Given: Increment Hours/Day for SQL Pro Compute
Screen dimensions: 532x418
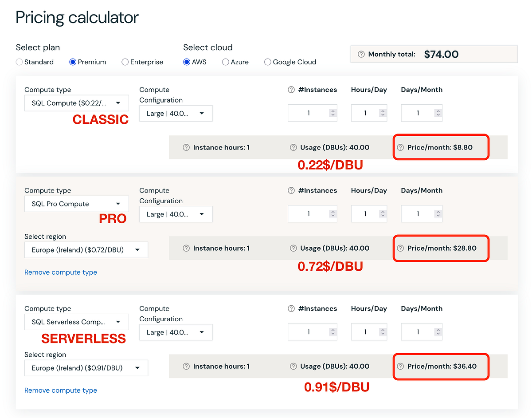Looking at the screenshot, I should (x=382, y=212).
